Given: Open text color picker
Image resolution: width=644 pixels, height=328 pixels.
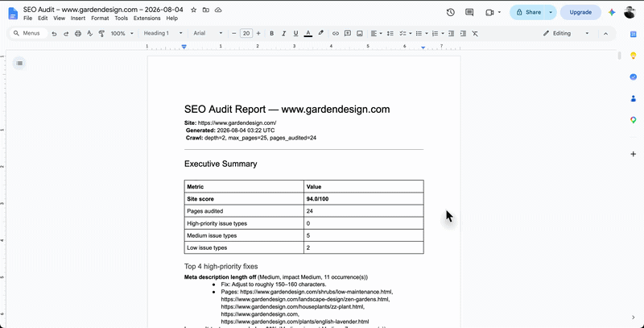Looking at the screenshot, I should click(x=308, y=34).
